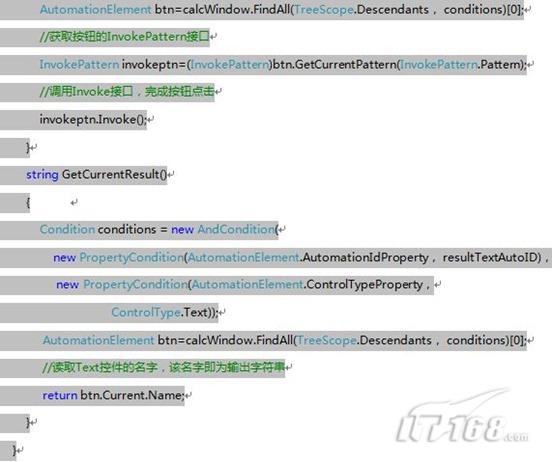
Task: Click the blue 'string' keyword
Action: 42,175
